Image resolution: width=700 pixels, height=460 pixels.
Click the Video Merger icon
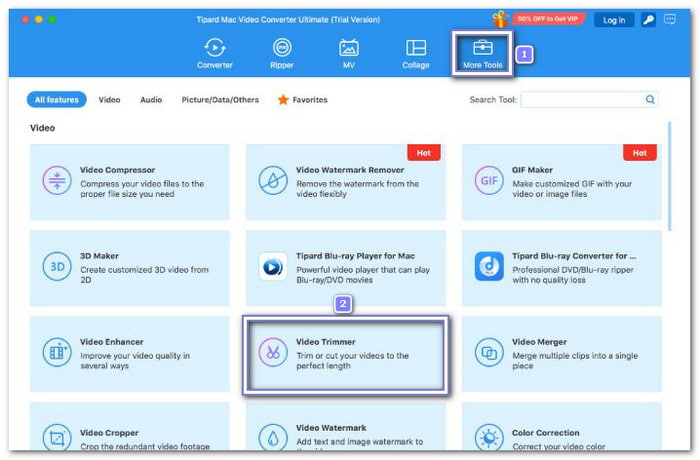tap(489, 352)
